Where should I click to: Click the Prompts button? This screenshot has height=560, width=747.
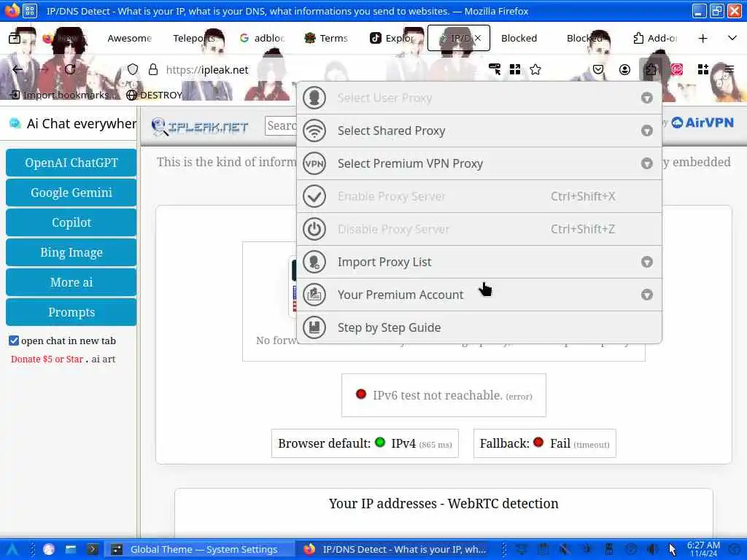point(71,312)
